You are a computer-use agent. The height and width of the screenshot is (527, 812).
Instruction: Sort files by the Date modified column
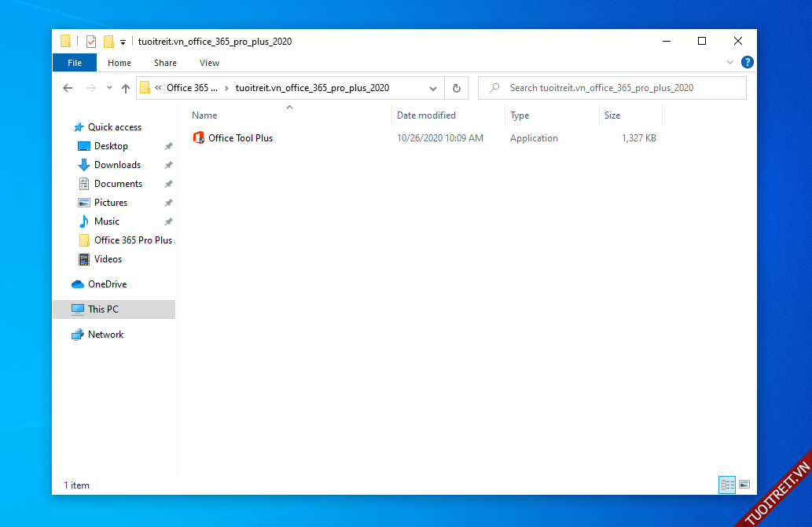426,115
